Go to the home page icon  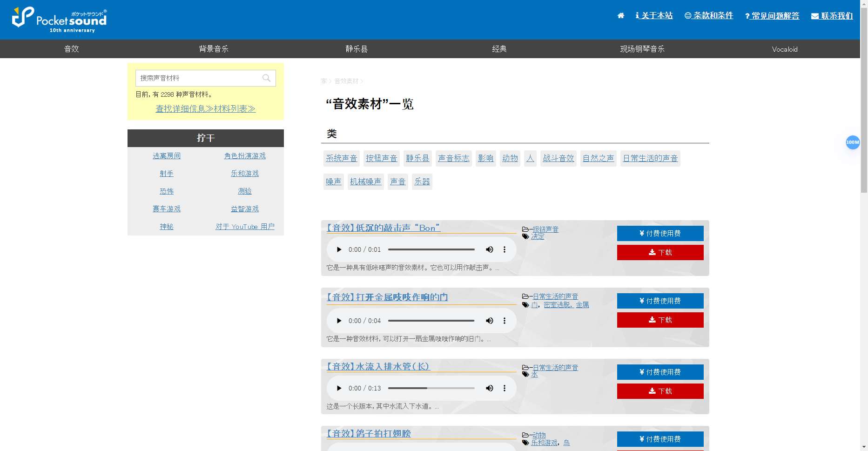coord(621,16)
